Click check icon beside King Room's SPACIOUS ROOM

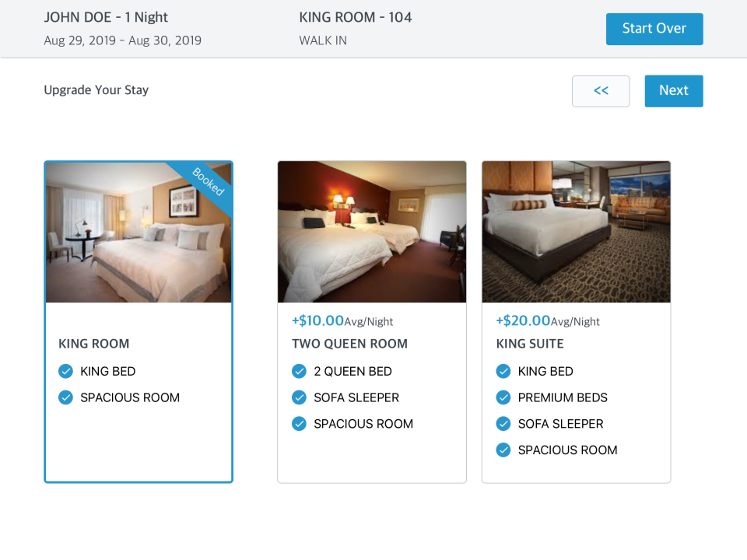(x=66, y=397)
